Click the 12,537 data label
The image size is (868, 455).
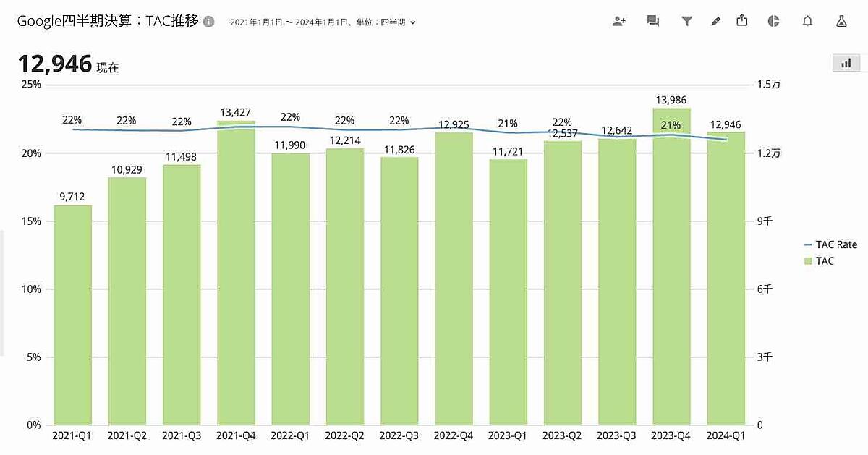[x=563, y=132]
